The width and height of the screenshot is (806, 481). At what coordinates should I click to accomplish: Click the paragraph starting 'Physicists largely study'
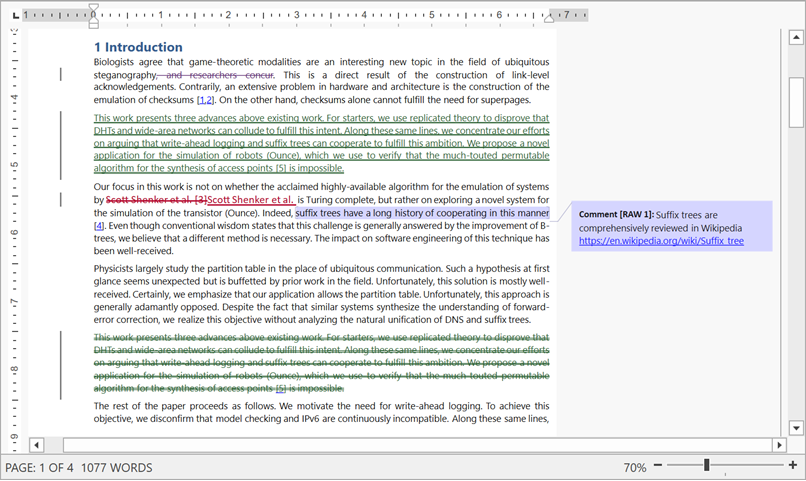(x=321, y=294)
